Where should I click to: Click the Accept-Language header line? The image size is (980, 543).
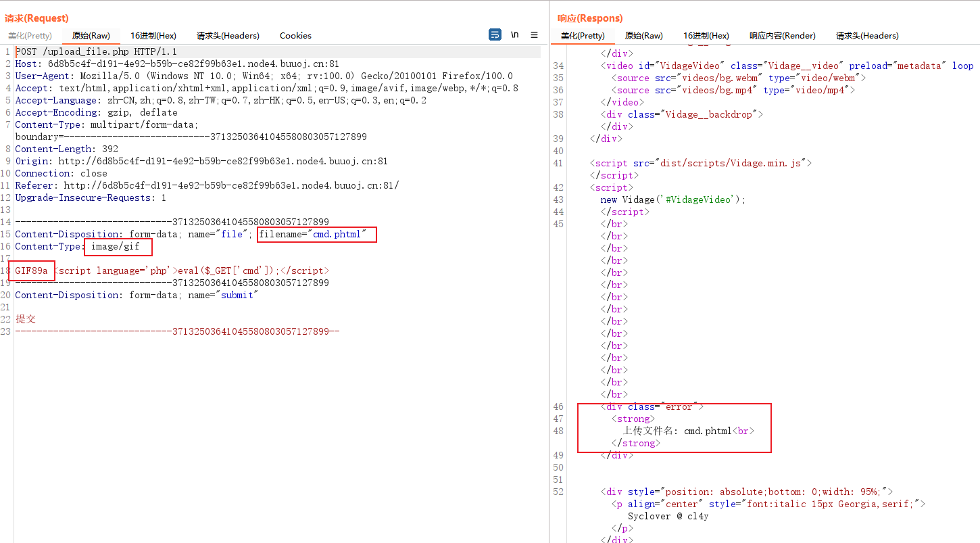[x=220, y=101]
